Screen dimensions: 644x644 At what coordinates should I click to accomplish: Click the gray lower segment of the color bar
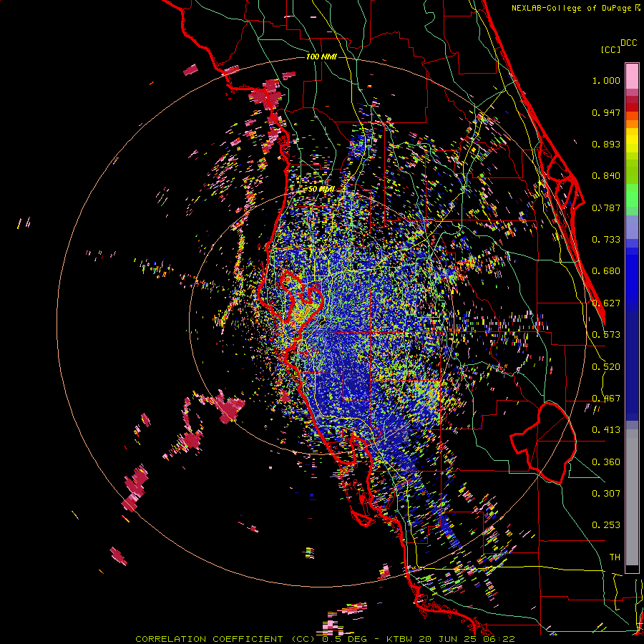pos(632,497)
